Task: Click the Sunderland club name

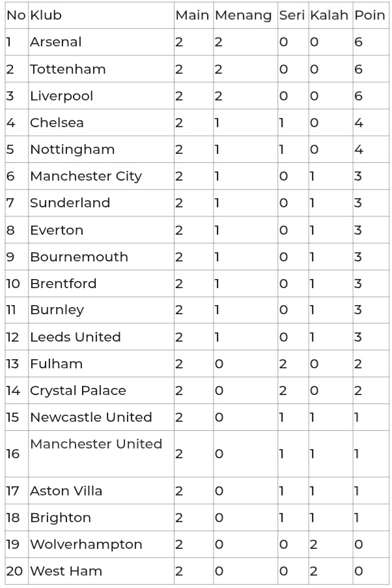Action: pos(70,203)
